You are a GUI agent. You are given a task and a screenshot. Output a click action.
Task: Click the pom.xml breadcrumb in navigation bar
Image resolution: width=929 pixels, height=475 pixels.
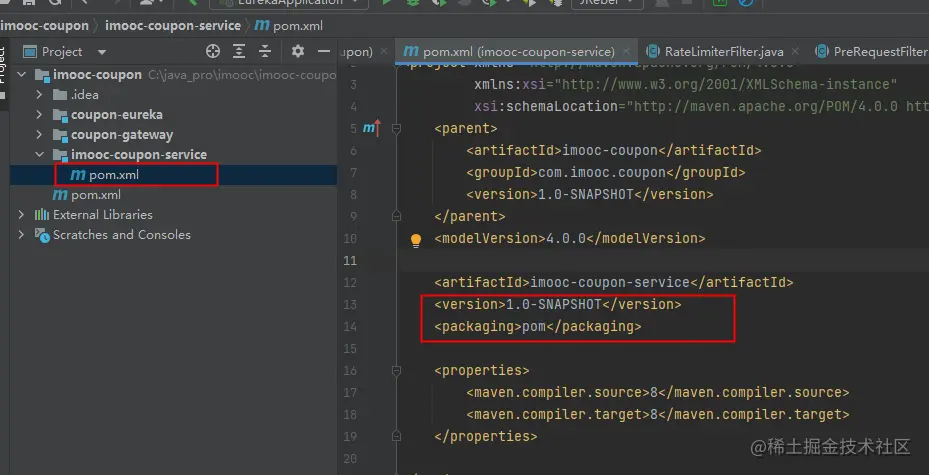click(289, 26)
